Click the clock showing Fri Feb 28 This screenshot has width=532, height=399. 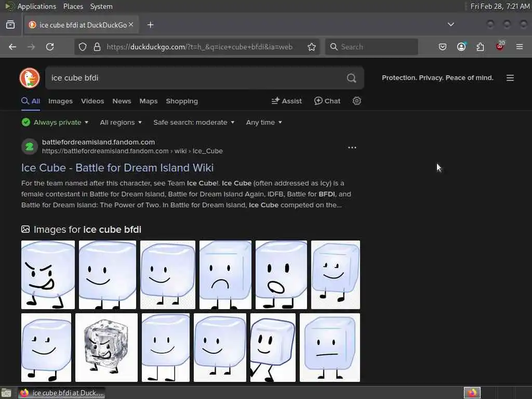500,6
